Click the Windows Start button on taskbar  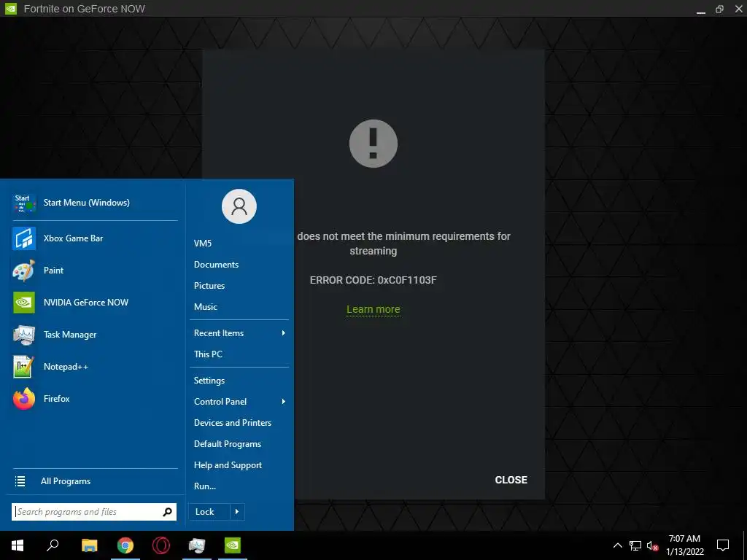pos(18,545)
